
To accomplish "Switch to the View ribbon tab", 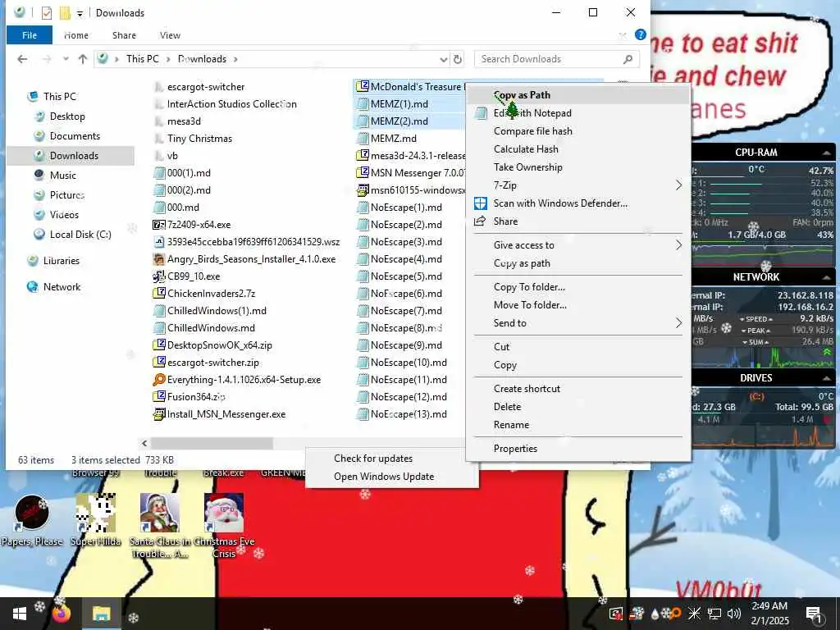I will point(170,35).
